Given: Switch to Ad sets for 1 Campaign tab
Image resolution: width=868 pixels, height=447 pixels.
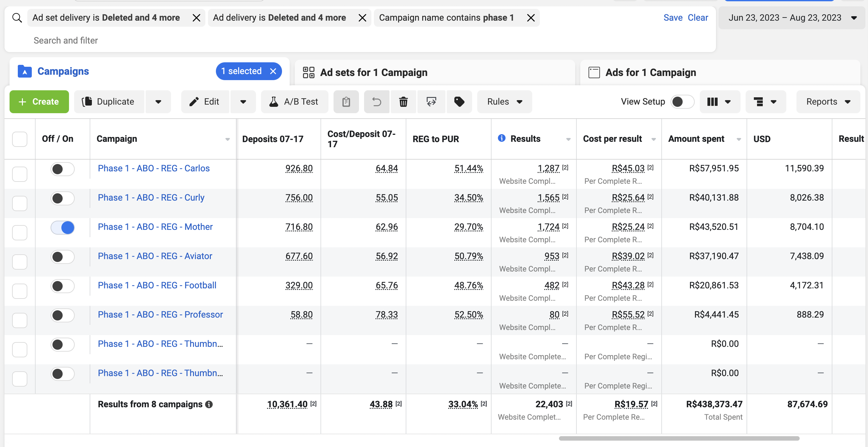Looking at the screenshot, I should click(x=373, y=72).
